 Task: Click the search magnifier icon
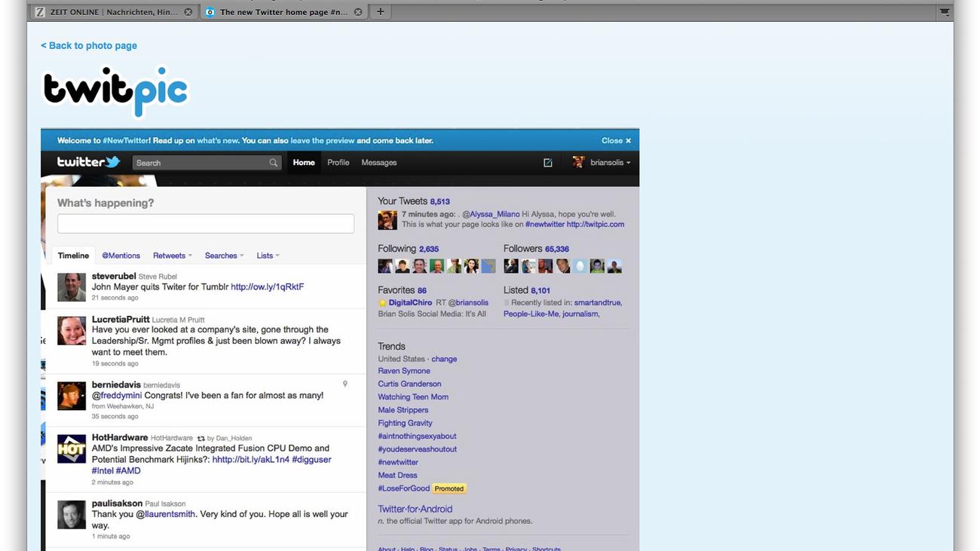273,163
